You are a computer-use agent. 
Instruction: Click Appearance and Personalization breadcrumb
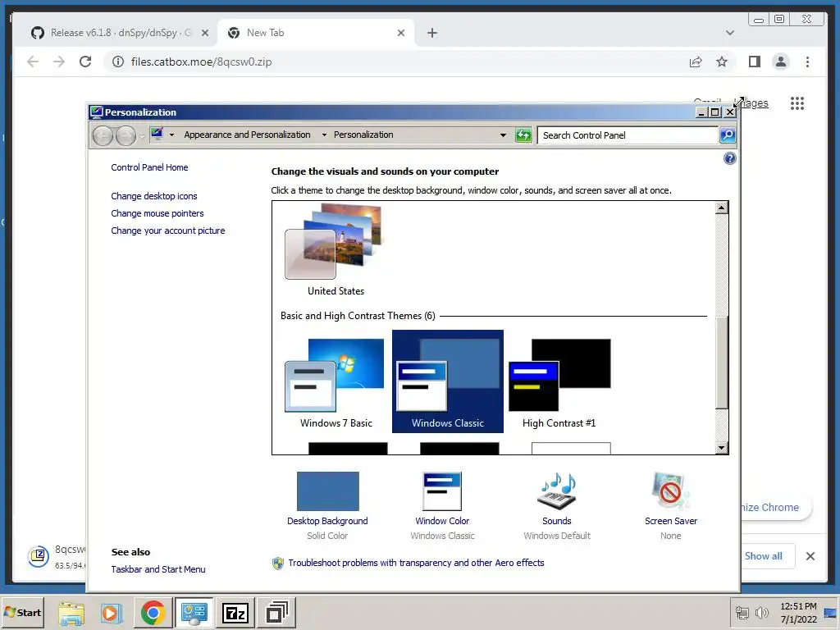point(247,135)
